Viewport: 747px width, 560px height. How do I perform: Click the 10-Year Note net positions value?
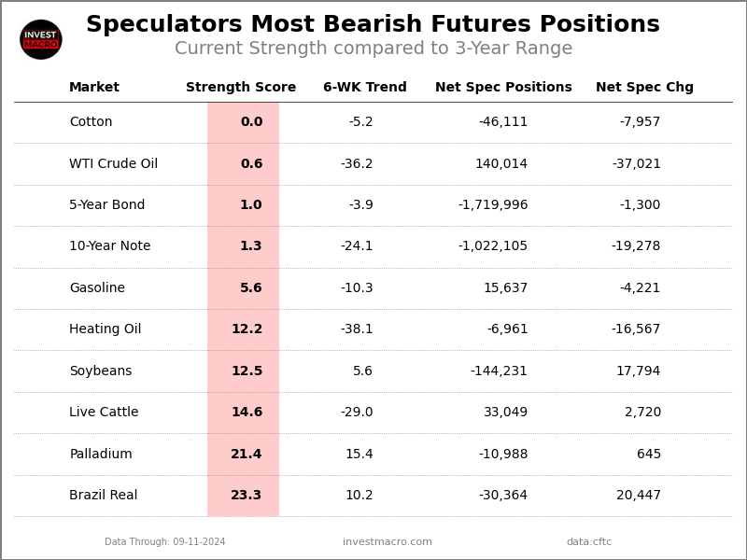(x=493, y=246)
